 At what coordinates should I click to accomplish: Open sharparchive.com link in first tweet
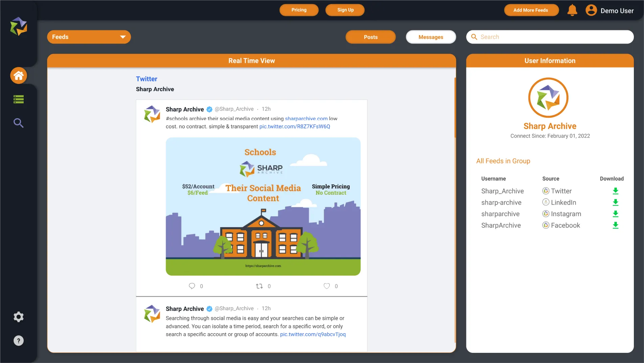click(306, 119)
